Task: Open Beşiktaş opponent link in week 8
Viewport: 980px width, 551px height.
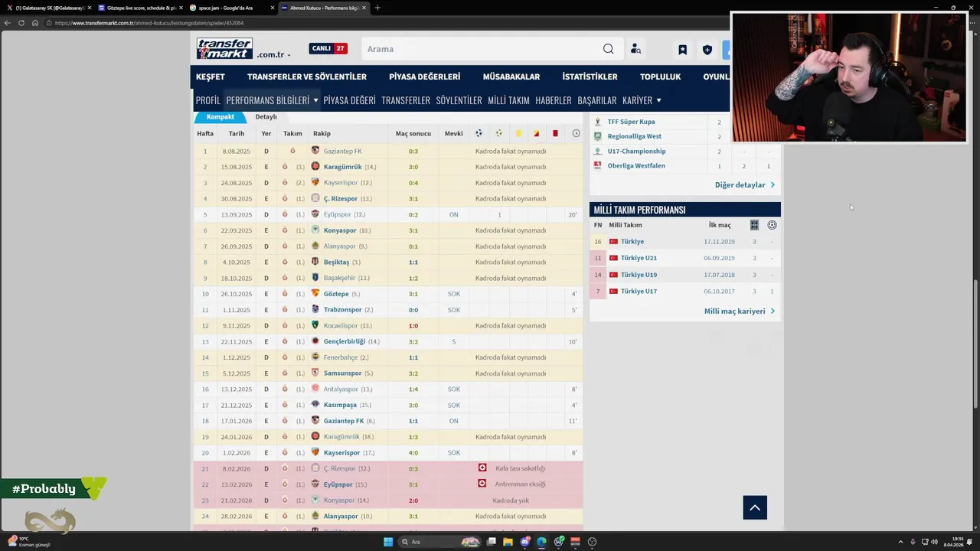Action: coord(336,262)
